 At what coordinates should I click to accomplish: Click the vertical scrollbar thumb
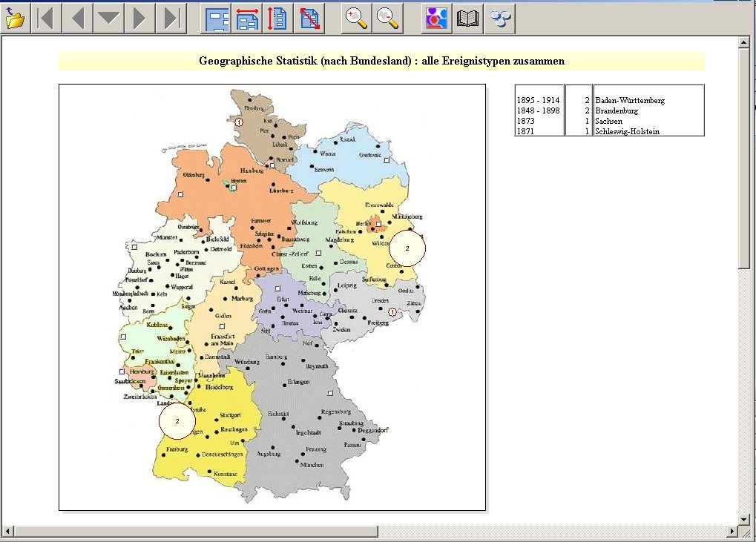tap(744, 159)
